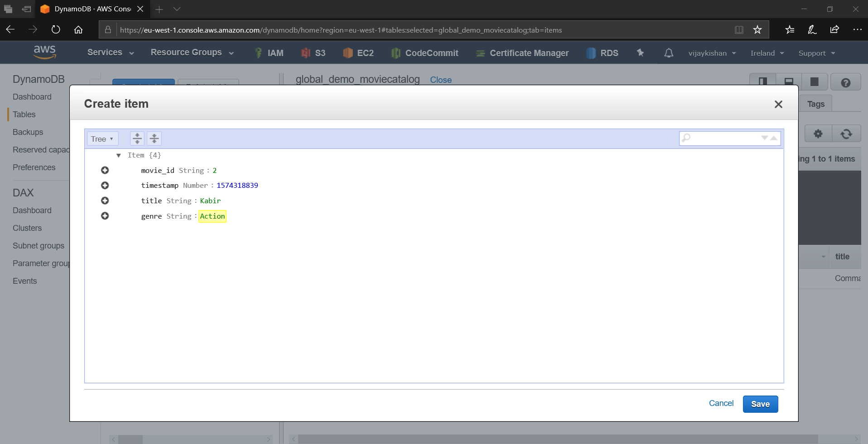868x444 pixels.
Task: Go to the RDS shortcut
Action: [x=602, y=53]
